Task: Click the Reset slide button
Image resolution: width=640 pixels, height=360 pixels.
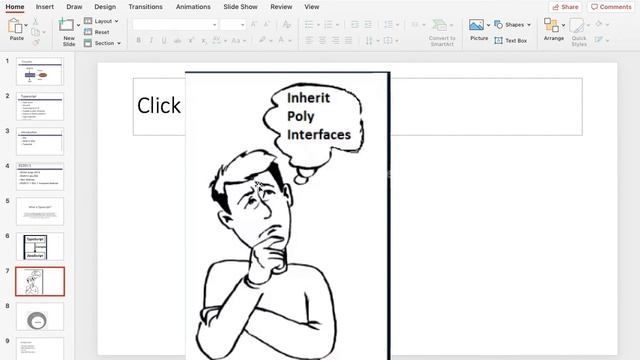Action: (x=97, y=32)
